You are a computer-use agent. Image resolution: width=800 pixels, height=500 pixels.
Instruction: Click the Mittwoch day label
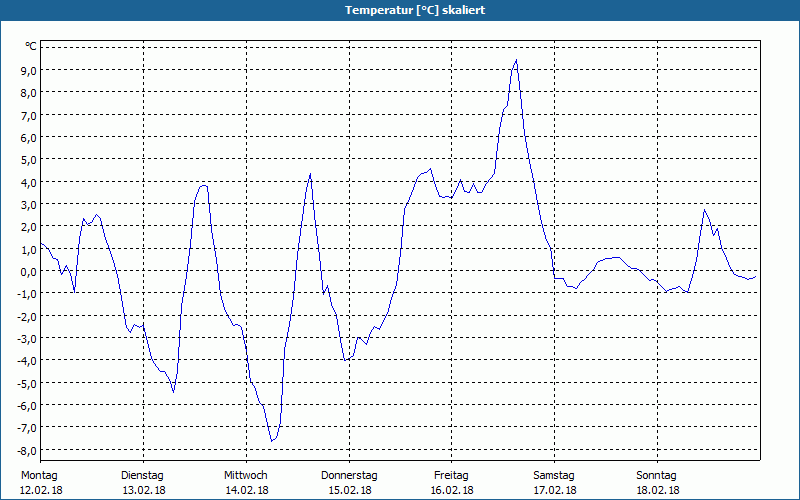pyautogui.click(x=245, y=476)
